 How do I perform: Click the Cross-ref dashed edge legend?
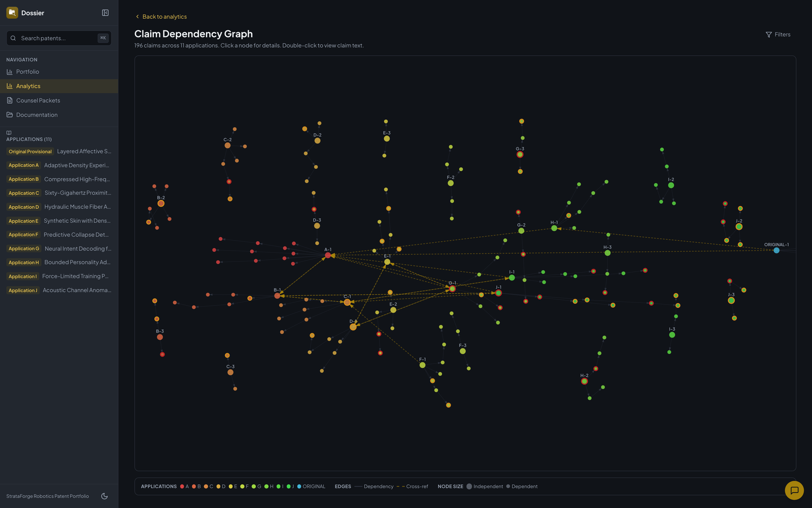pyautogui.click(x=413, y=487)
